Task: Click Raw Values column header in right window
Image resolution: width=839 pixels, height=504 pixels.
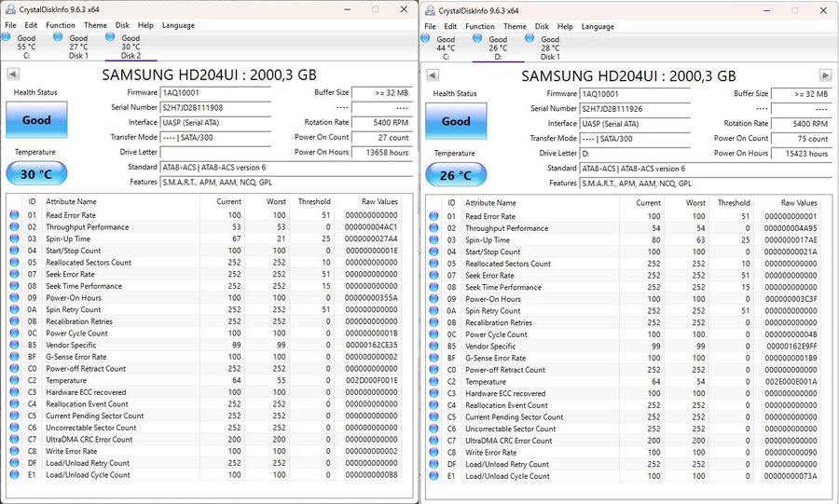Action: click(x=799, y=202)
